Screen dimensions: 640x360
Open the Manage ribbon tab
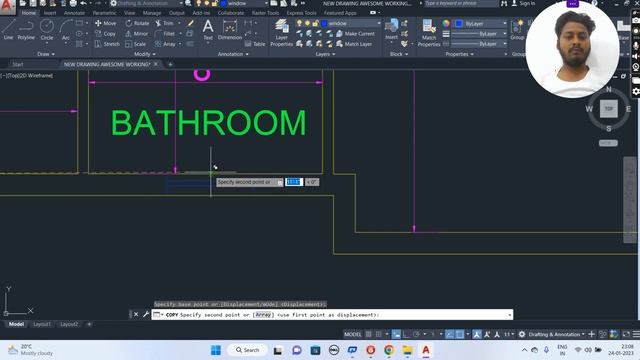pyautogui.click(x=152, y=13)
